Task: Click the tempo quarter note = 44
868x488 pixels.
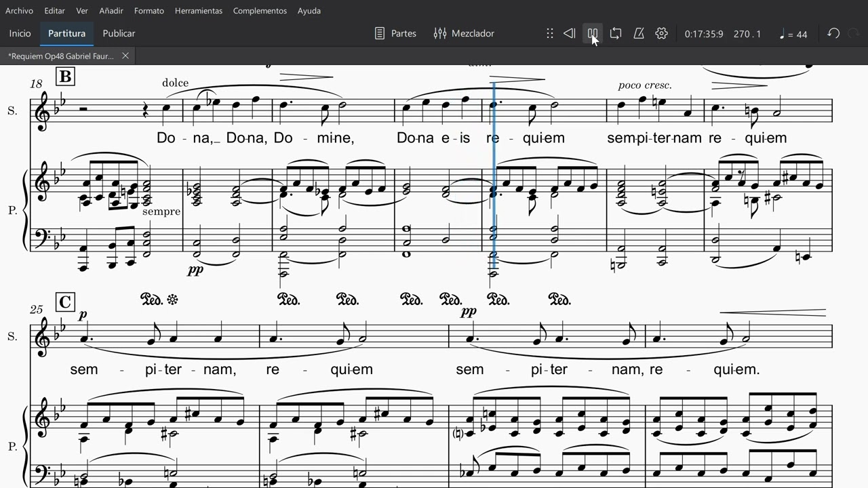Action: pyautogui.click(x=793, y=34)
